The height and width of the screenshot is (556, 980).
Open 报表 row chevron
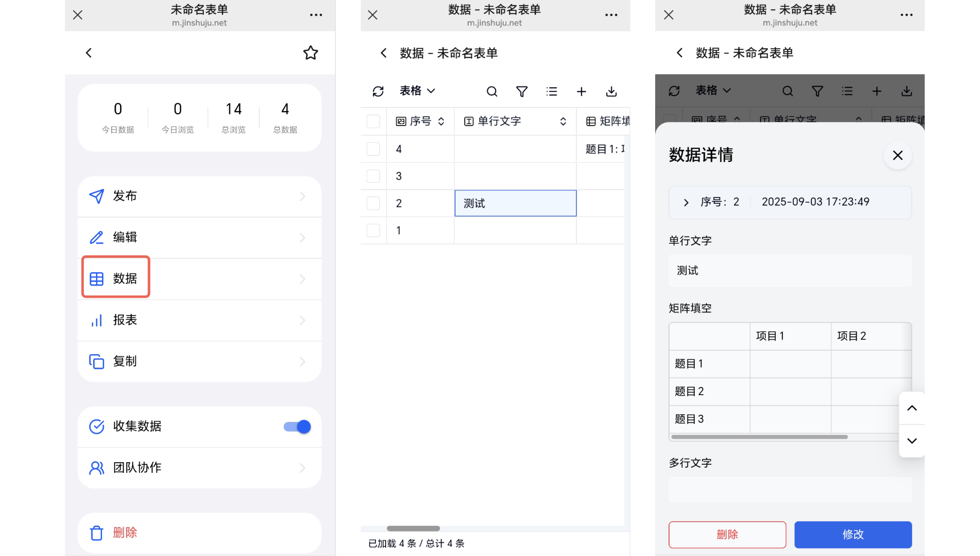pos(302,320)
